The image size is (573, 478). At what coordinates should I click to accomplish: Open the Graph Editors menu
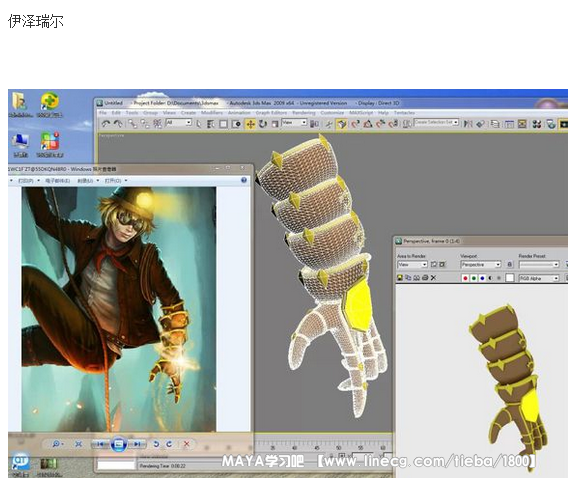pyautogui.click(x=272, y=113)
